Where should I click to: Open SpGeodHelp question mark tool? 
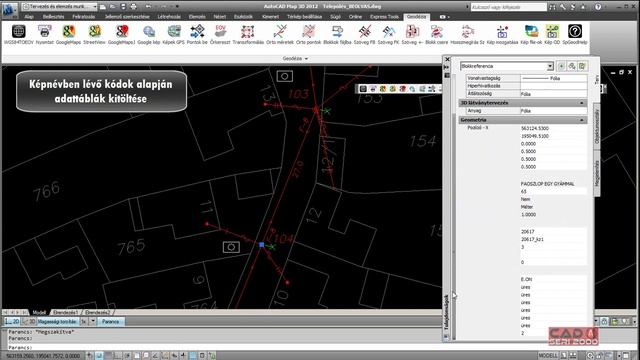[x=575, y=34]
